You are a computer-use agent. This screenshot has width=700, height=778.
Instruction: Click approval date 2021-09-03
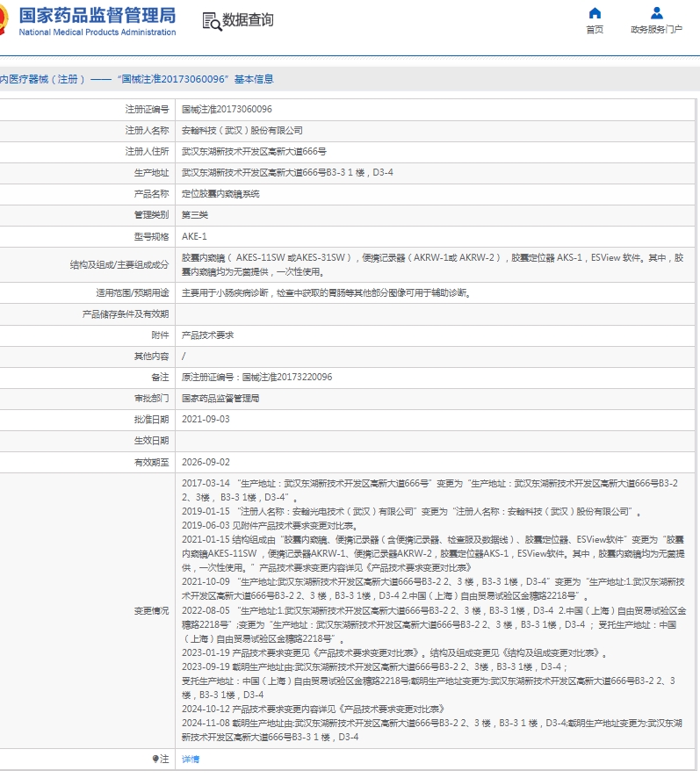206,419
